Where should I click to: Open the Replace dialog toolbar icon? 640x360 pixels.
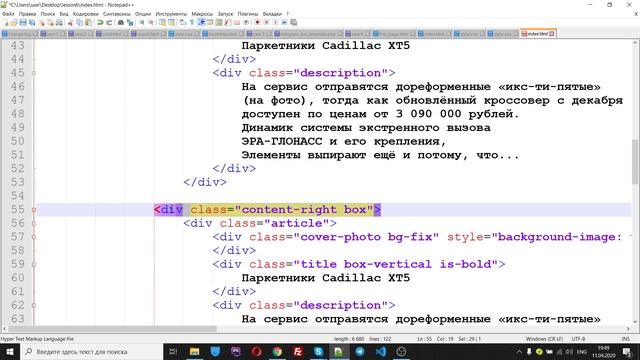pos(130,22)
